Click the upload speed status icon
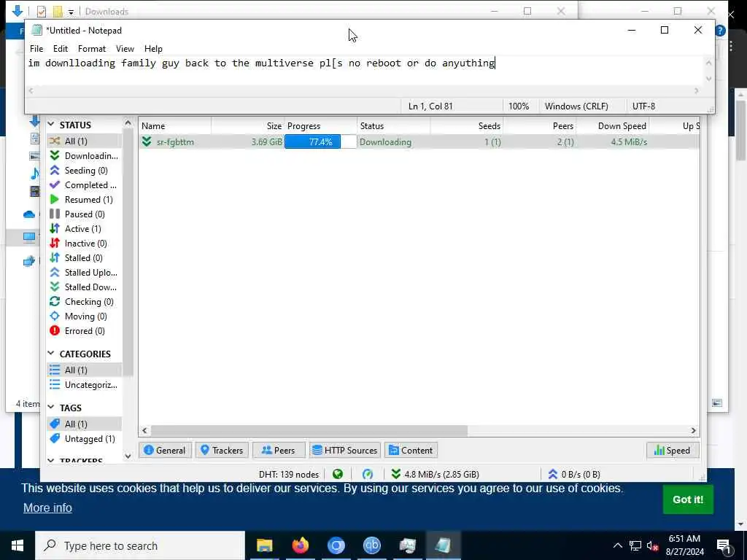Viewport: 747px width, 560px height. [x=553, y=474]
